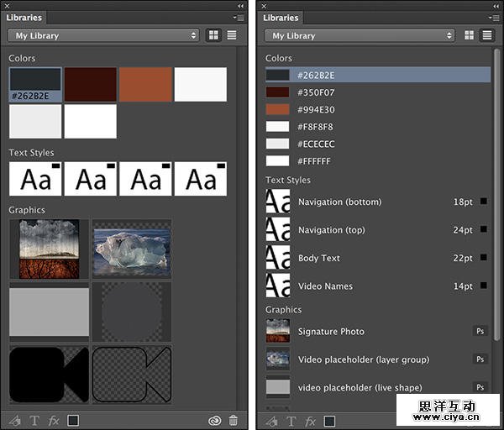
Task: Switch left panel to list view
Action: (x=230, y=35)
